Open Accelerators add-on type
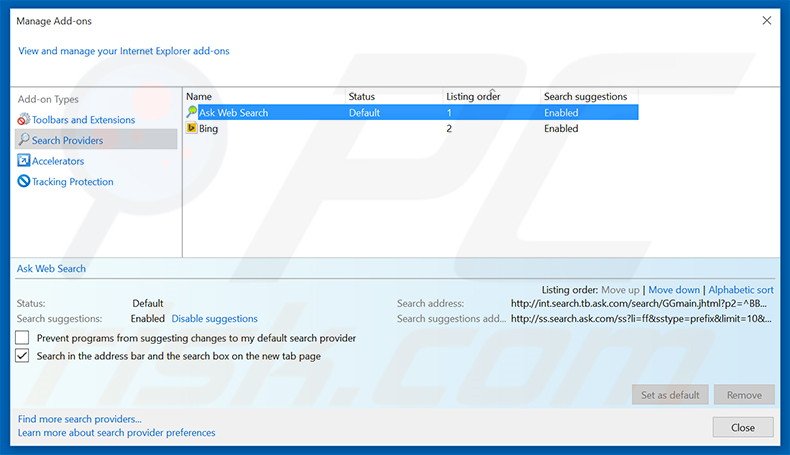Screen dimensions: 790x455 [58, 161]
